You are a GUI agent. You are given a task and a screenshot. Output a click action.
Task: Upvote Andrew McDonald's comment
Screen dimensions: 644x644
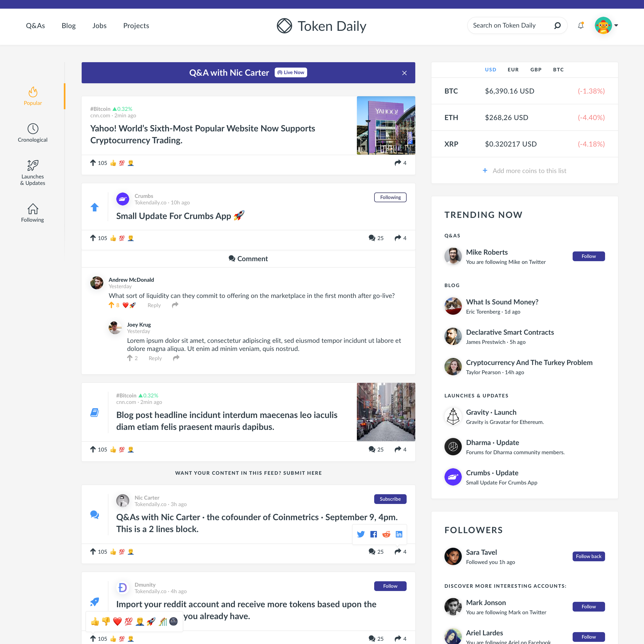pyautogui.click(x=111, y=305)
